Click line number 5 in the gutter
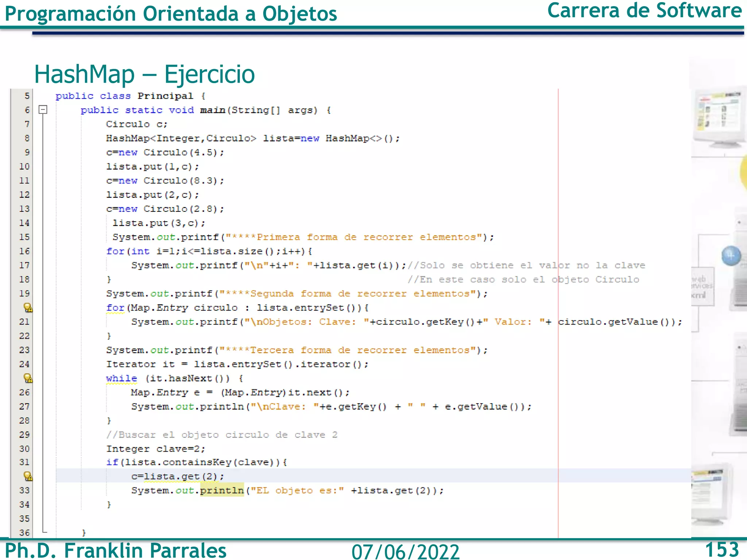The width and height of the screenshot is (747, 560). tap(27, 96)
